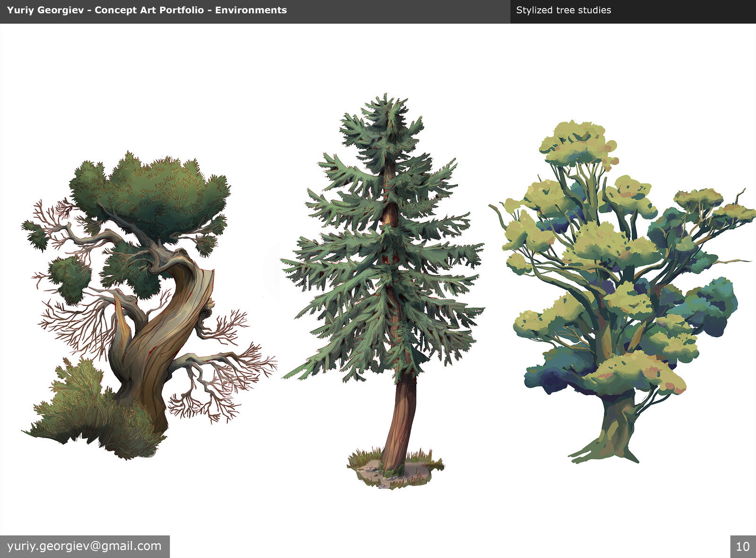Click the email yuriy.georgiev@gmail.com
Image resolution: width=756 pixels, height=558 pixels.
click(84, 546)
